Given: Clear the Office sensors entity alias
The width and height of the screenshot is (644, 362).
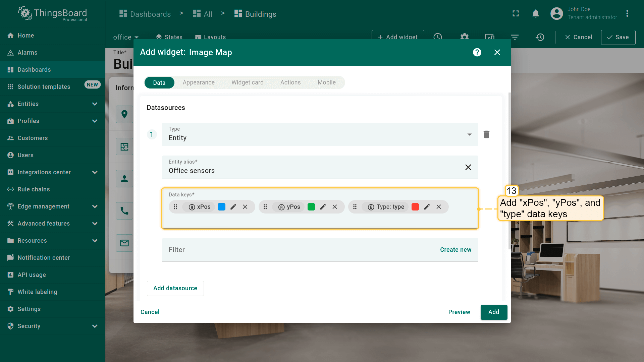Looking at the screenshot, I should point(468,167).
